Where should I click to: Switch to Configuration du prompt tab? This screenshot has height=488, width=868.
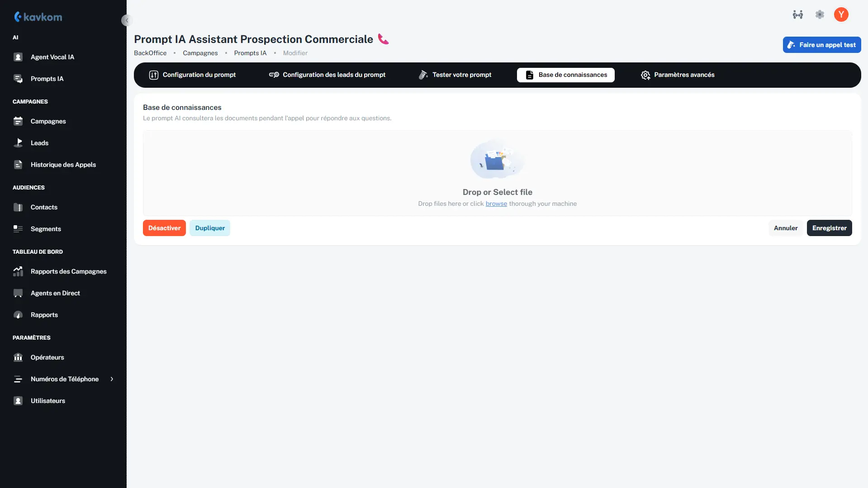(192, 75)
